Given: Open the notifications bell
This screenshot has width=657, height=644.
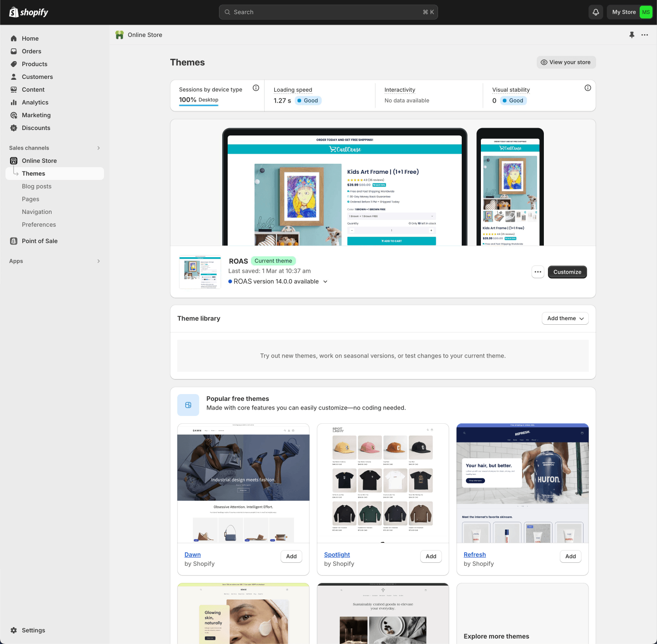Looking at the screenshot, I should pyautogui.click(x=595, y=12).
